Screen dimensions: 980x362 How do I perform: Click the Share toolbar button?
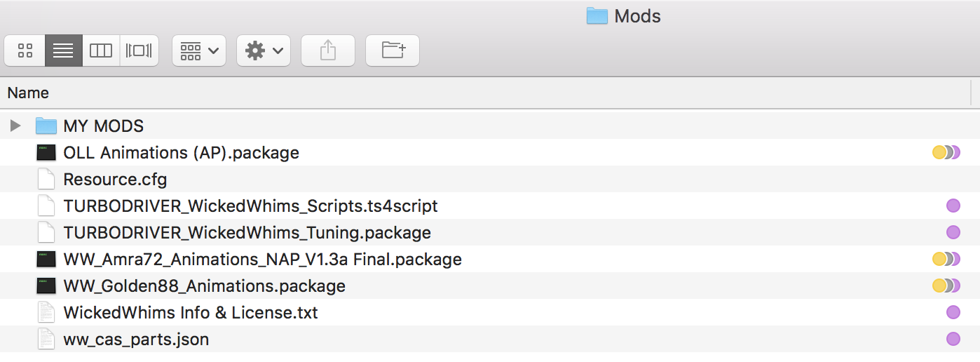point(328,51)
